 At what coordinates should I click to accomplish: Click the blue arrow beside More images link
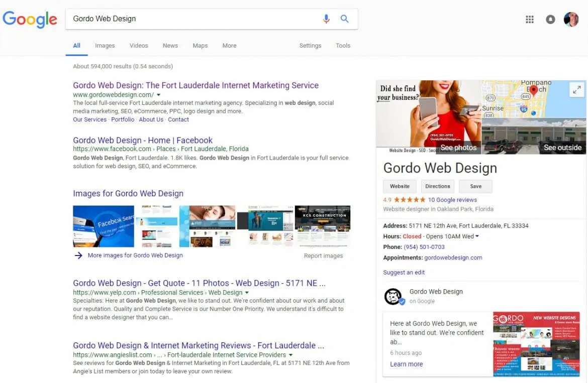click(79, 256)
